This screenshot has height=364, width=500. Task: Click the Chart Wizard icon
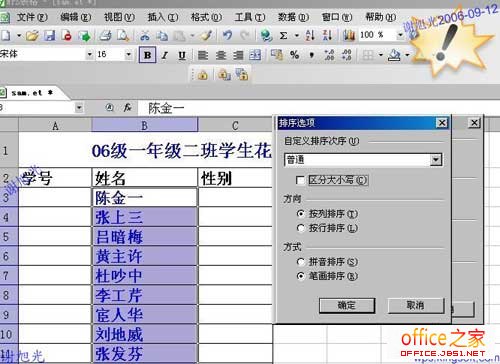click(x=349, y=35)
